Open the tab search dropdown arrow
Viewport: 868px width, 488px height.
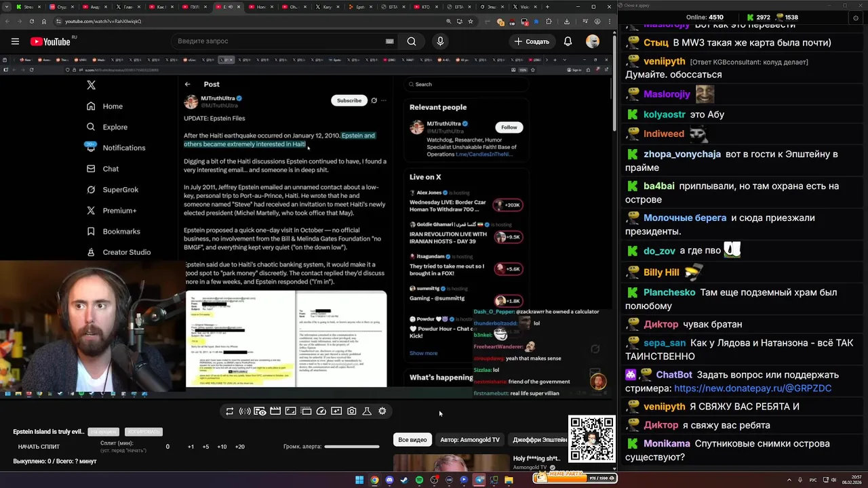tap(7, 7)
